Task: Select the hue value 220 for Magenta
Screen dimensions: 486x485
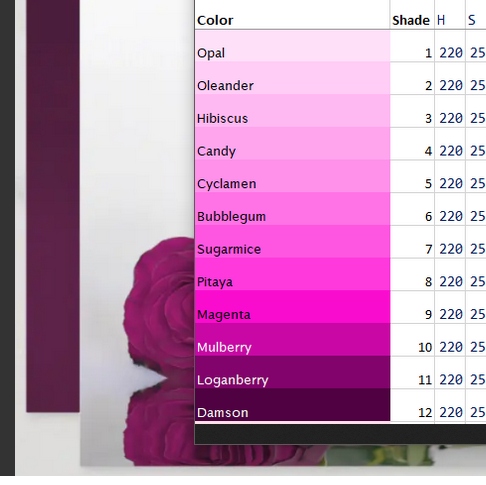Action: 451,314
